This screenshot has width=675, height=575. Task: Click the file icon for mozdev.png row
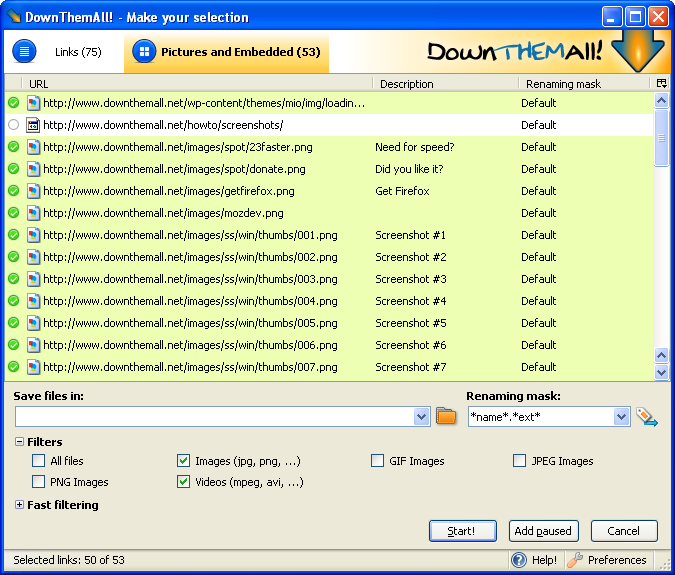point(33,213)
